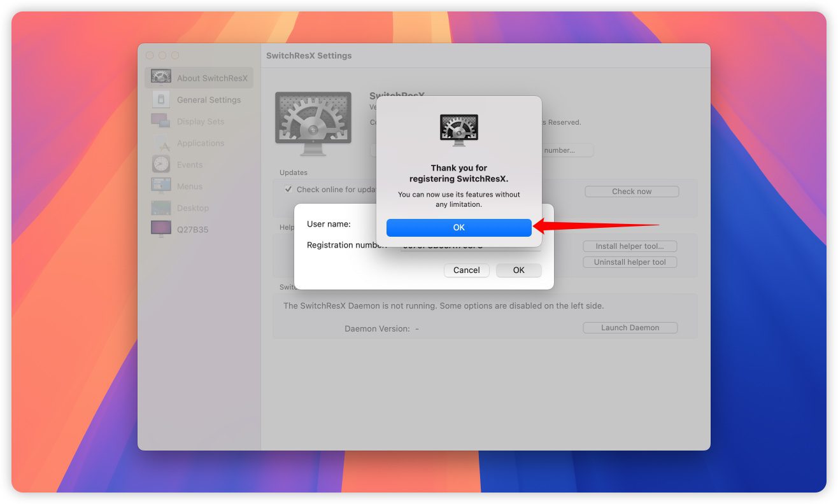Toggle the Check online for updates checkbox

(288, 190)
